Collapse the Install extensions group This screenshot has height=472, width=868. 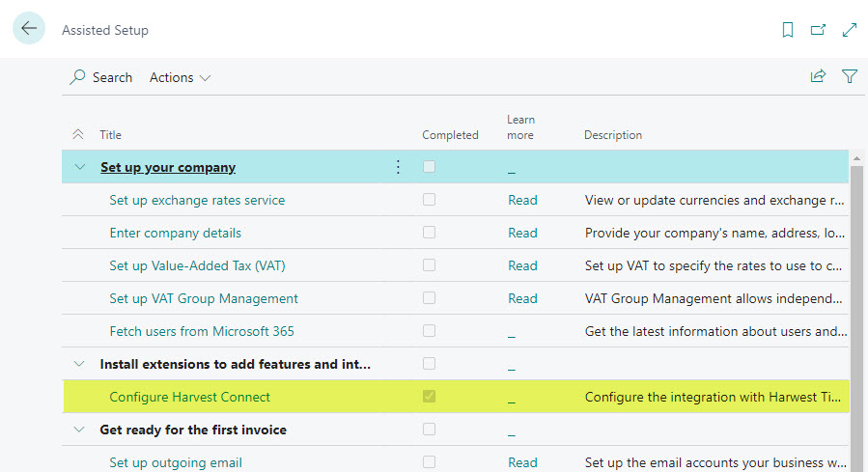tap(80, 364)
